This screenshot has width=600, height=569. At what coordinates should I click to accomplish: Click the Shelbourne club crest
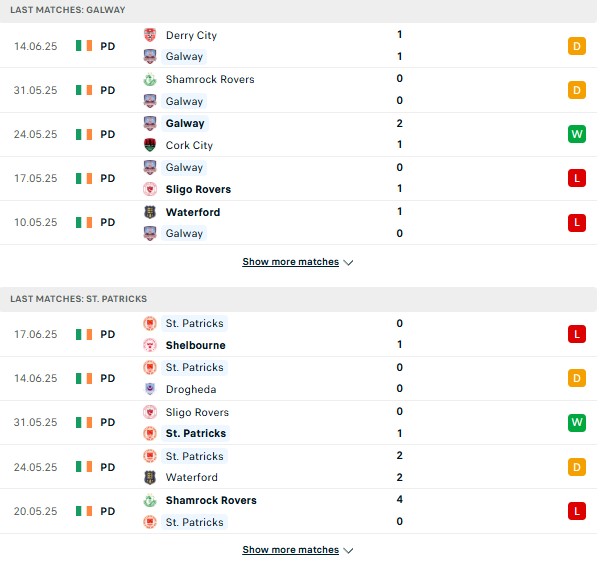coord(150,345)
